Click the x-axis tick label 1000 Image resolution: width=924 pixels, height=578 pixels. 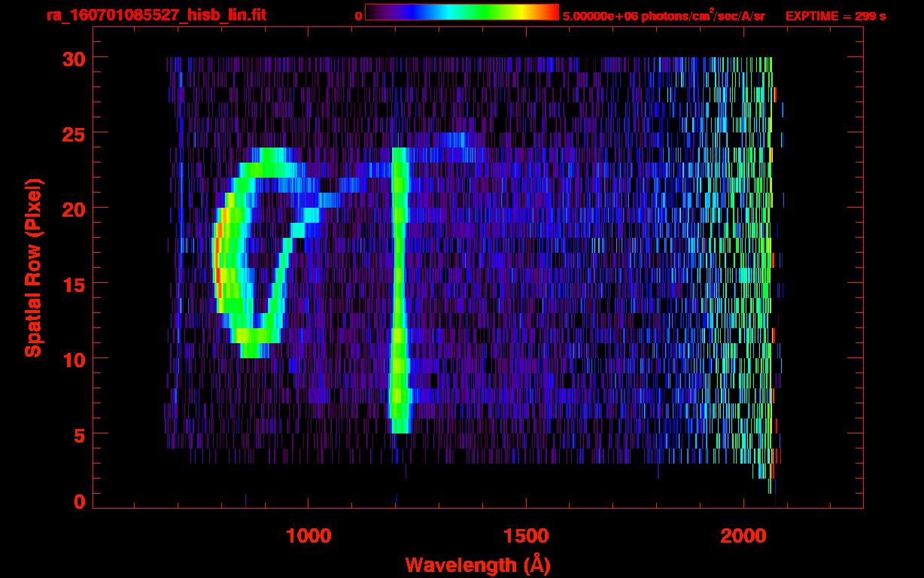[x=308, y=536]
